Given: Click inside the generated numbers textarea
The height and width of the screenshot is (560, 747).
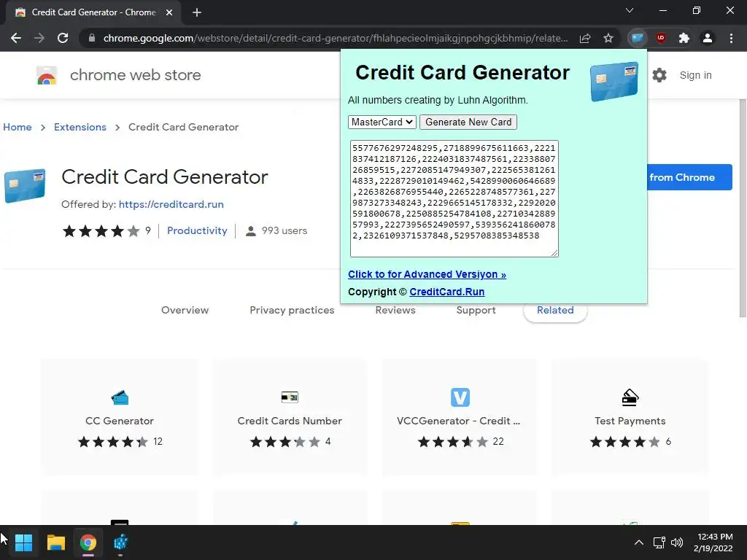Looking at the screenshot, I should coord(454,198).
